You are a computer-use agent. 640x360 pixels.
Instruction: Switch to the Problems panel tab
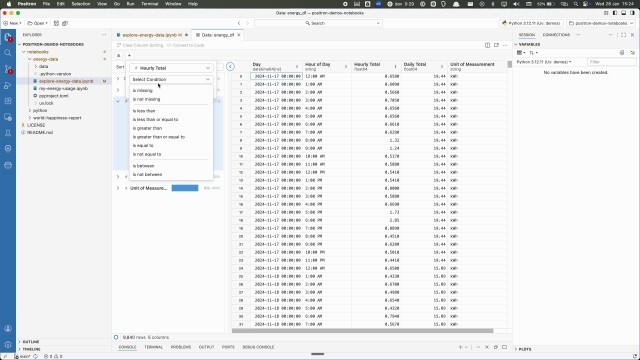tap(181, 347)
